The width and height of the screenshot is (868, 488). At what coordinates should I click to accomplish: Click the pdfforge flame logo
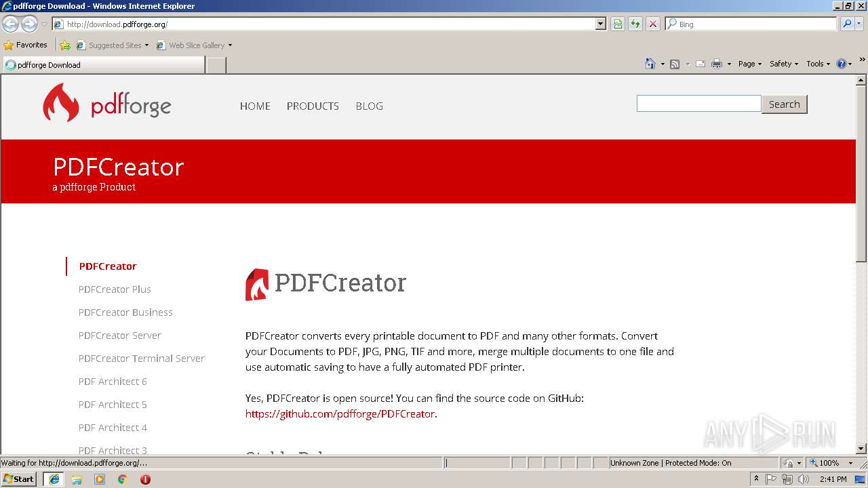pos(61,102)
